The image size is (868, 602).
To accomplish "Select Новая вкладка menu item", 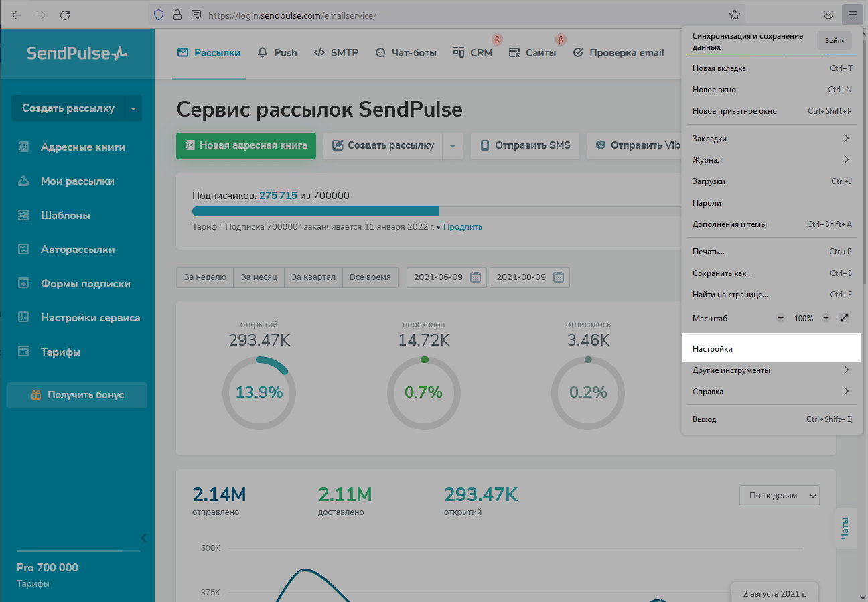I will click(x=772, y=68).
